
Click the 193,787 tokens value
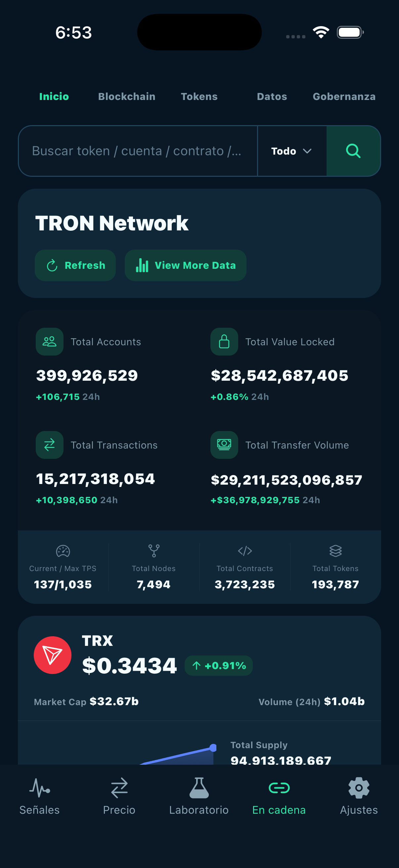[x=336, y=584]
